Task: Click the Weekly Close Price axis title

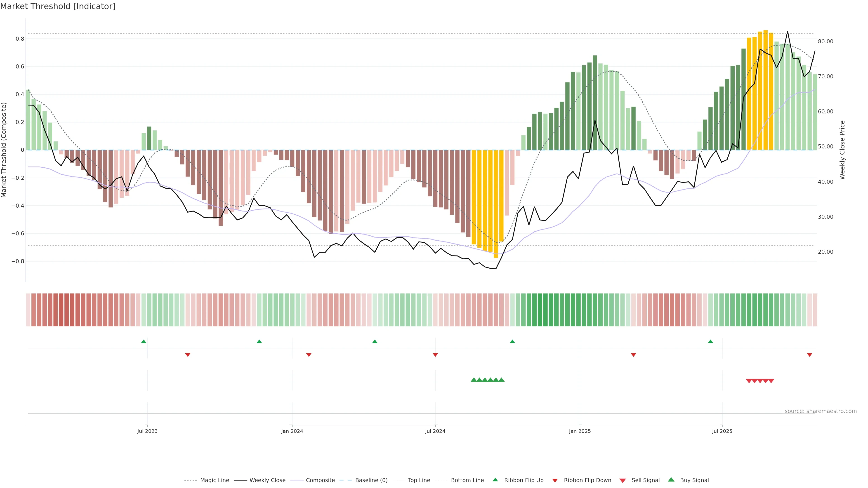Action: pos(842,150)
